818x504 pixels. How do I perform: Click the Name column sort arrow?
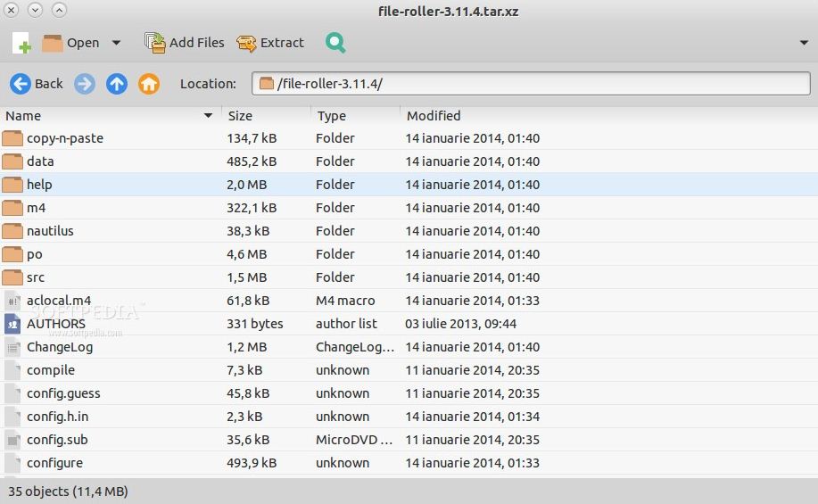208,116
